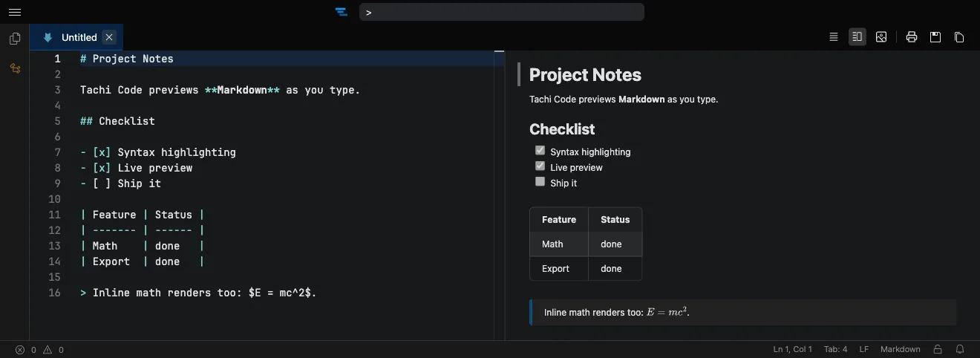This screenshot has width=980, height=358.
Task: Click the errors count icon in status bar
Action: [x=20, y=349]
